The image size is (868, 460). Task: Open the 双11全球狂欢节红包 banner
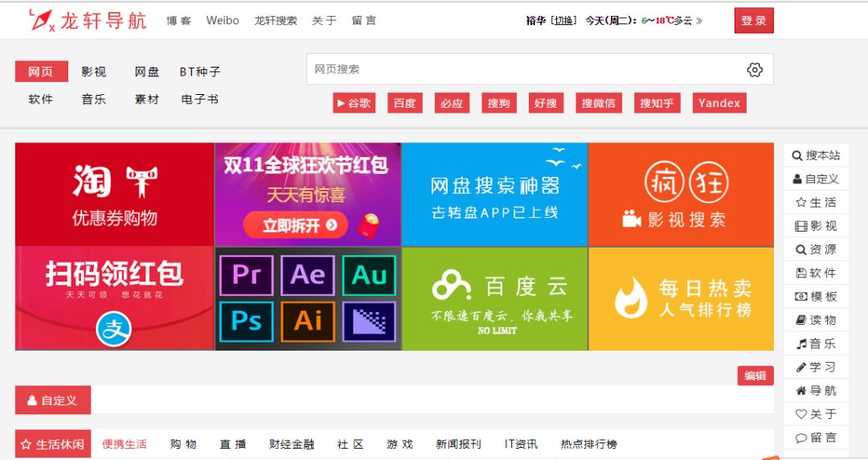click(x=308, y=195)
